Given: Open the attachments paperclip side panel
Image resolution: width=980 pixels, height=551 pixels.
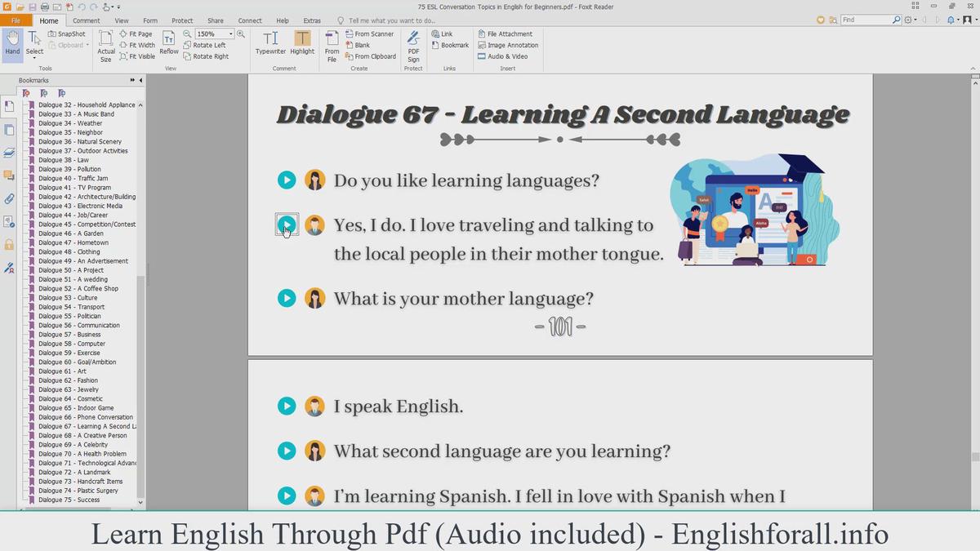Looking at the screenshot, I should [x=9, y=198].
